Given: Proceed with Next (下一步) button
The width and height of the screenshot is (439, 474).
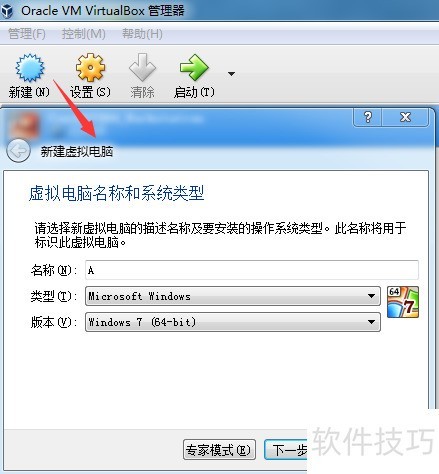Looking at the screenshot, I should click(x=286, y=450).
